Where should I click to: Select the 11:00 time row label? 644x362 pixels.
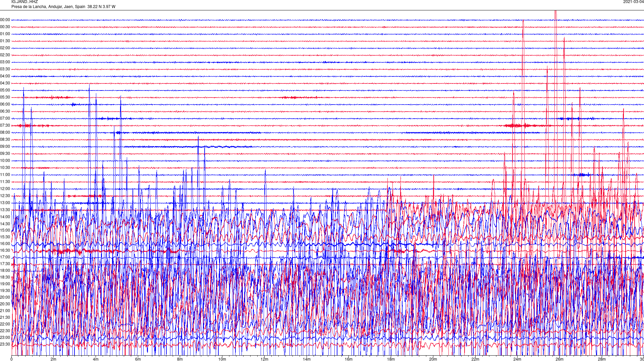click(x=5, y=175)
